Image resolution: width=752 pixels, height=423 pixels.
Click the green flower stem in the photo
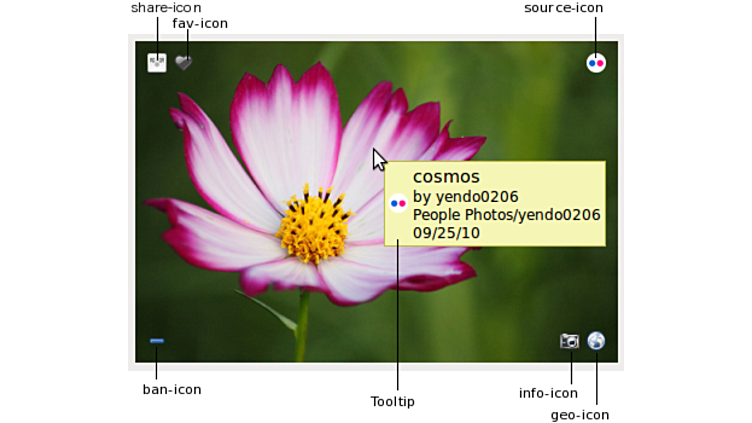tap(302, 330)
